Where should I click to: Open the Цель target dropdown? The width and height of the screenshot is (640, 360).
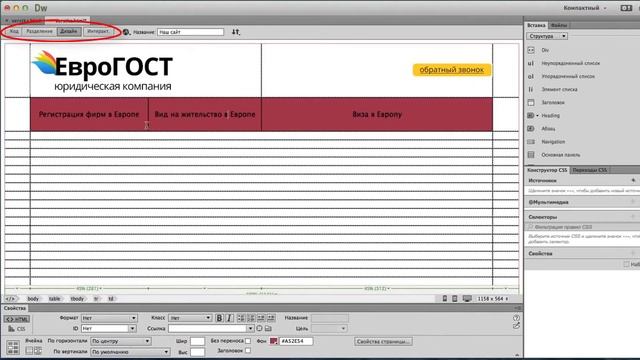tap(329, 329)
